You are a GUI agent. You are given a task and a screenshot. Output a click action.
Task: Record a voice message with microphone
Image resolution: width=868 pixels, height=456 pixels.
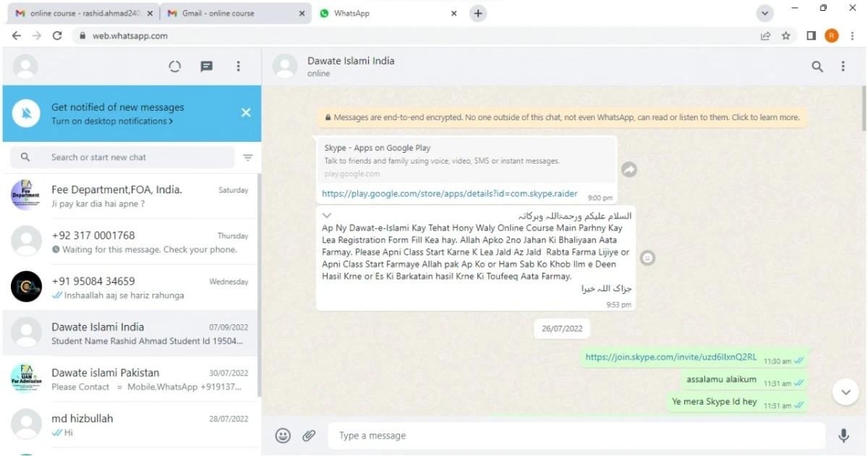843,436
